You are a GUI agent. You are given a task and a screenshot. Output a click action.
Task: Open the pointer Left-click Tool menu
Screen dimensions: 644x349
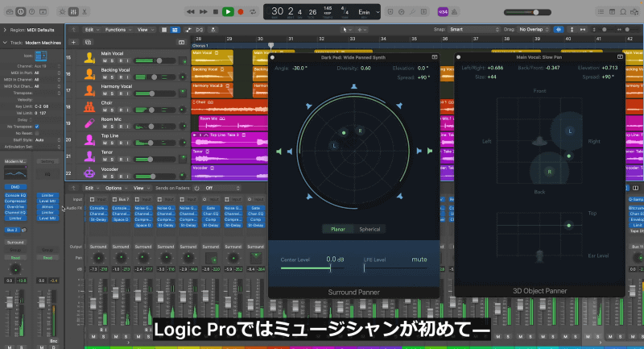pyautogui.click(x=347, y=30)
